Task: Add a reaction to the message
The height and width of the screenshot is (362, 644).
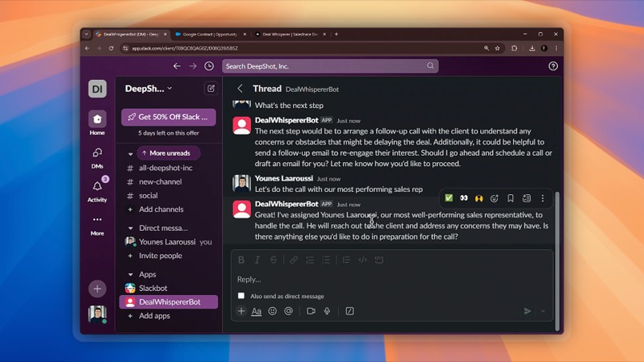Action: (495, 198)
